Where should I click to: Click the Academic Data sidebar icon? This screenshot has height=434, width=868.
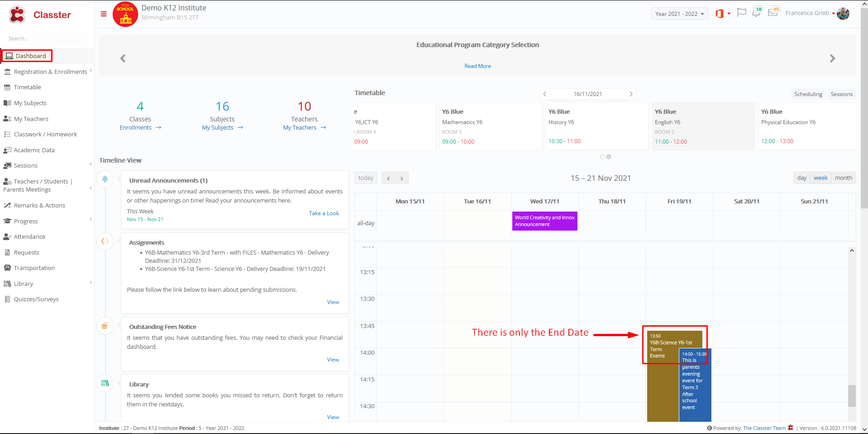click(7, 150)
